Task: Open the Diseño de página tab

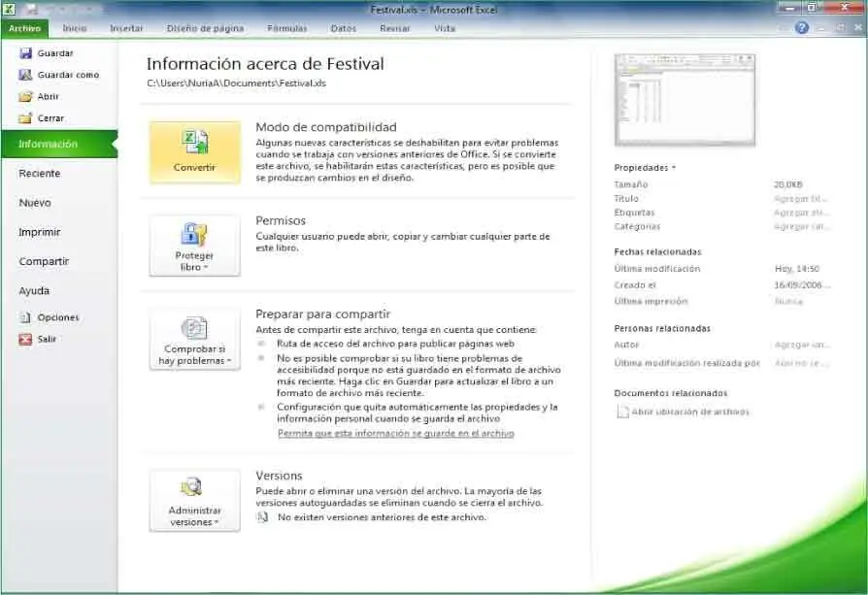Action: pos(206,28)
